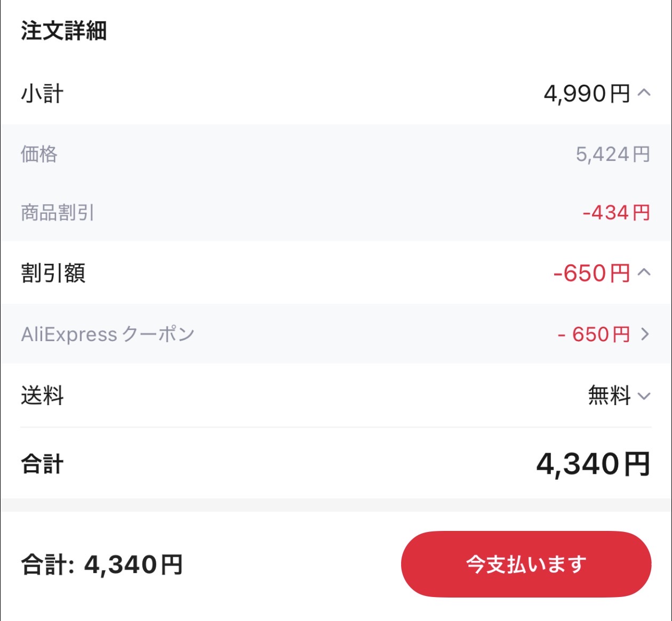Click the -434円 discount amount
Viewport: 672px width, 621px height.
(616, 213)
